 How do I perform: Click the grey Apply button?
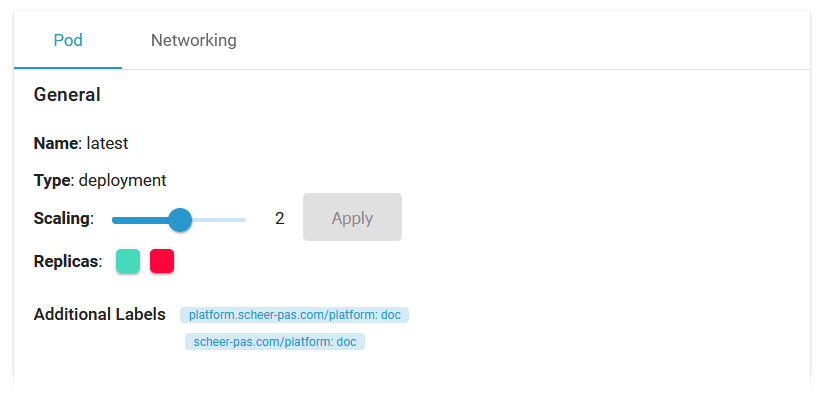[x=352, y=217]
